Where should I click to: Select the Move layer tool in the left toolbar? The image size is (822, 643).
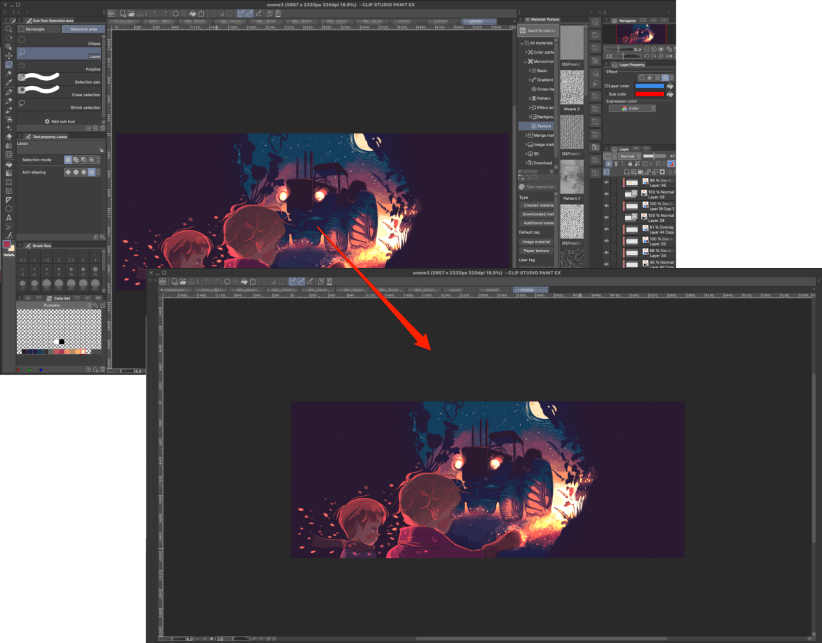point(8,56)
